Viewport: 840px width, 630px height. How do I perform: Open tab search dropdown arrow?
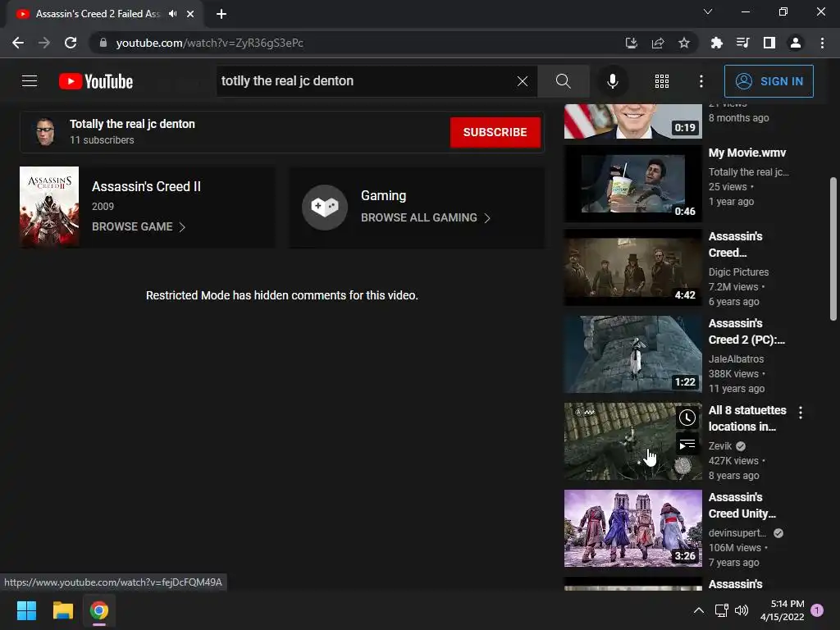[708, 11]
